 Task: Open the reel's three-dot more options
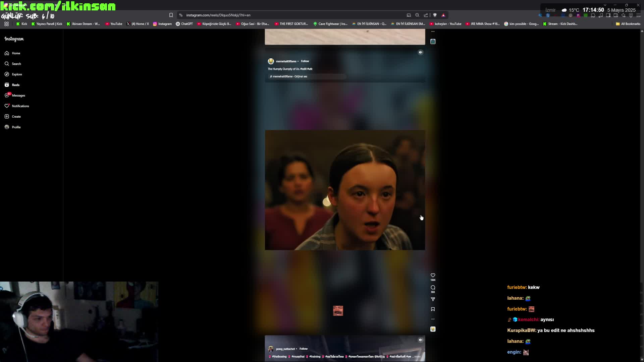click(x=433, y=319)
